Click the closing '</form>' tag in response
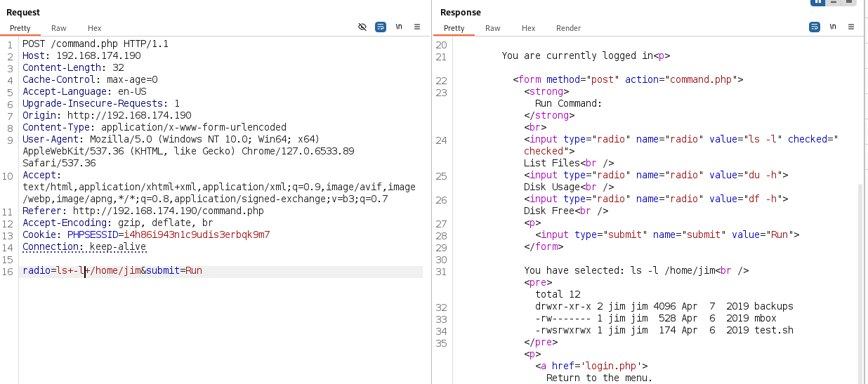Screen dimensions: 868x384 tap(544, 246)
